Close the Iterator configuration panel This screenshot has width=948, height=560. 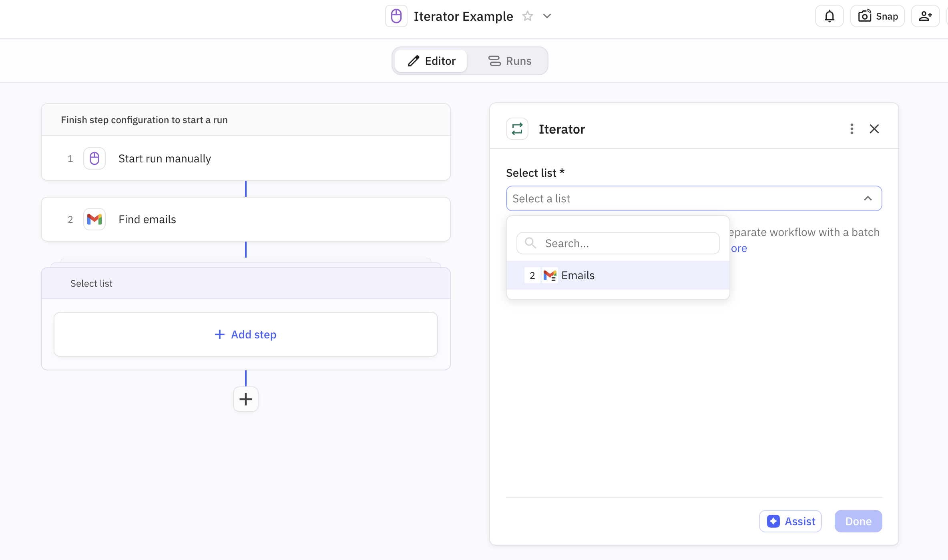point(874,129)
